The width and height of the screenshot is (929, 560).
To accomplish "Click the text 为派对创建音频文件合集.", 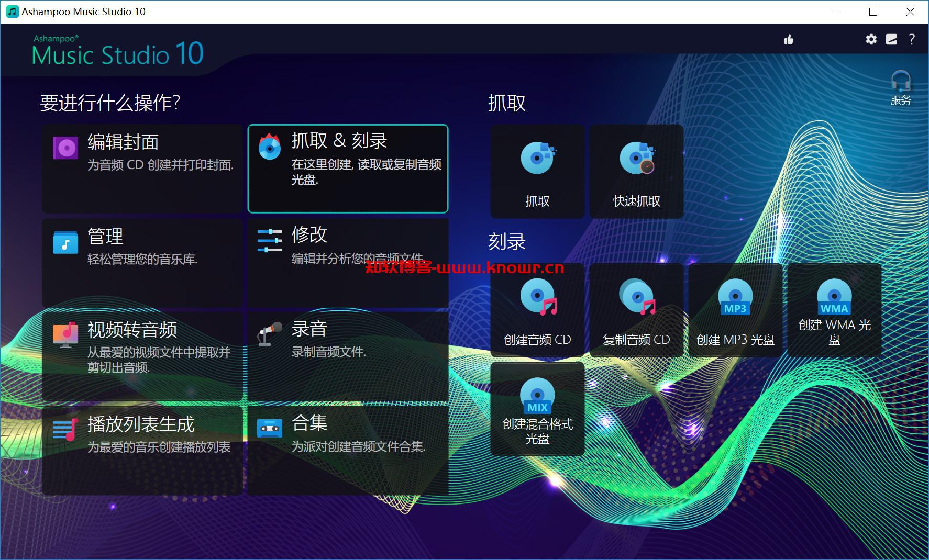I will 359,446.
